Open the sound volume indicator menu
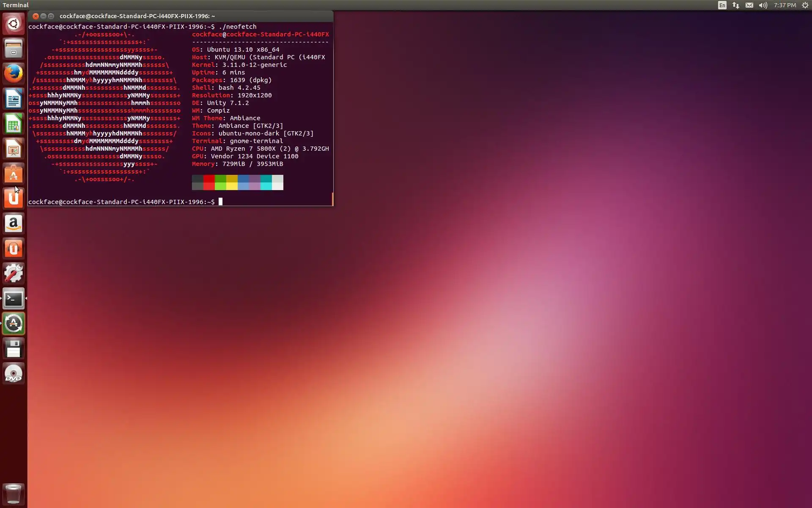Screen dimensions: 812x508 click(x=763, y=5)
